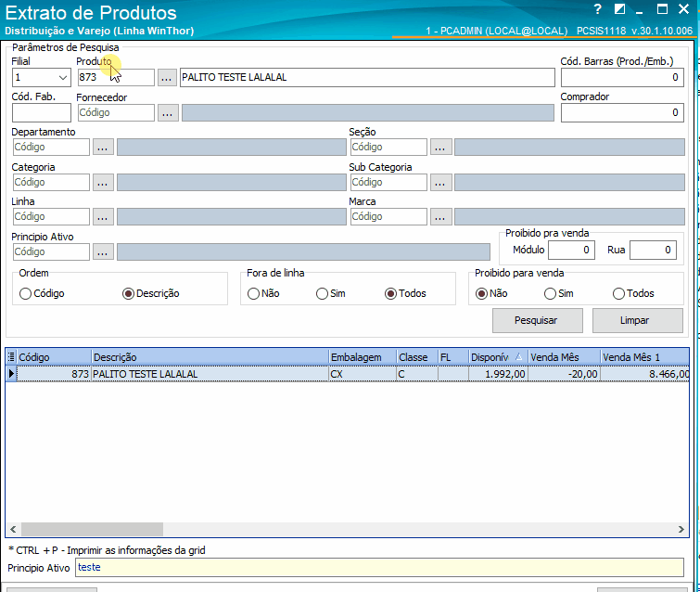
Task: Focus the Comprador input field
Action: click(622, 112)
